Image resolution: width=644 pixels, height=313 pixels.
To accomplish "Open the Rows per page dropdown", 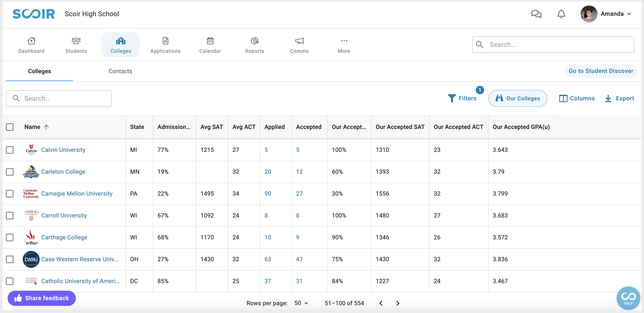I will tap(301, 303).
